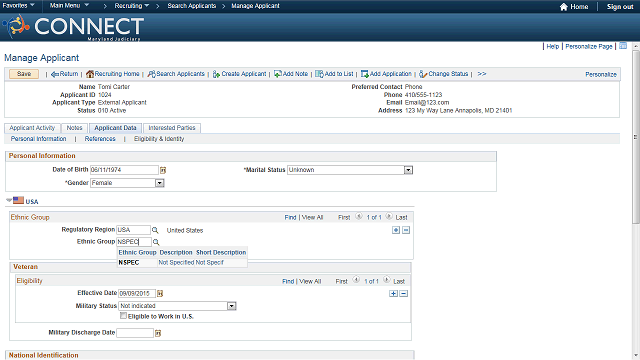The width and height of the screenshot is (640, 360).
Task: Click Find in Eligibility header
Action: (x=288, y=281)
